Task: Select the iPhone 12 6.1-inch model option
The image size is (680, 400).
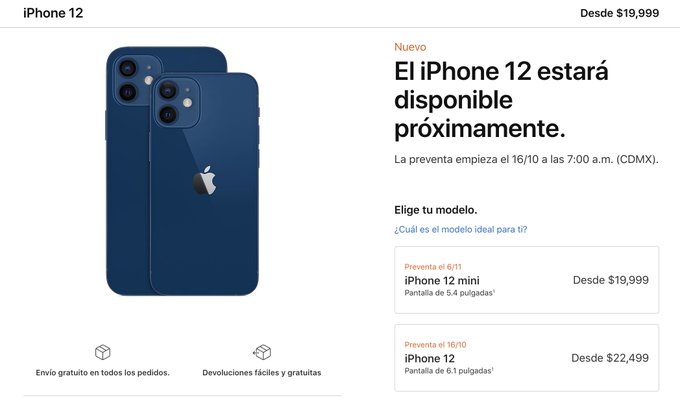Action: click(526, 358)
